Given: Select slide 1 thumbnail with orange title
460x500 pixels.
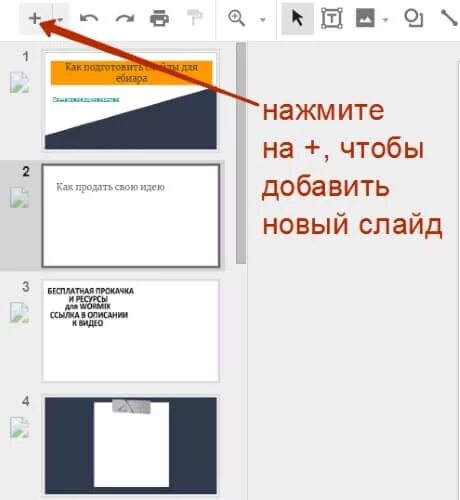Looking at the screenshot, I should (x=131, y=100).
